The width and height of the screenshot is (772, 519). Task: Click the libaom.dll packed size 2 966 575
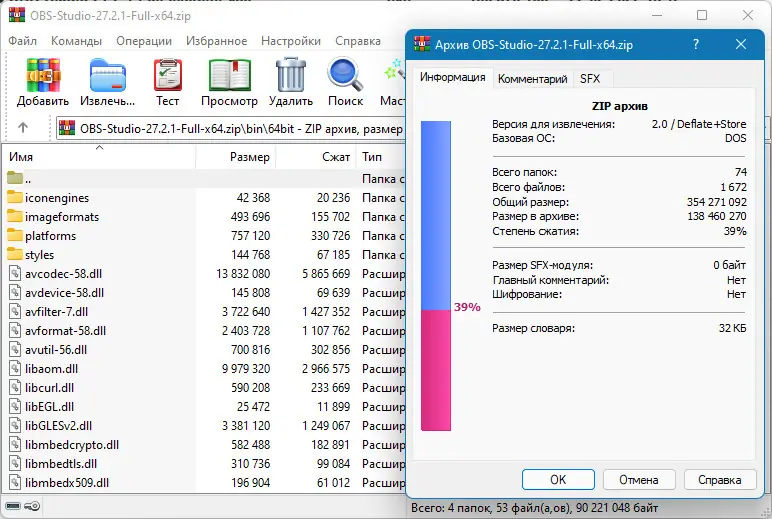click(x=326, y=369)
